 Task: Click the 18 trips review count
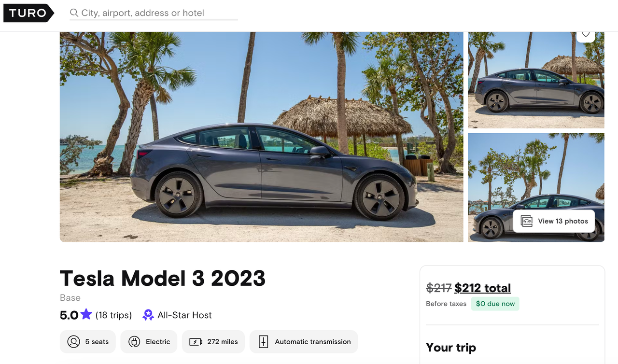[x=113, y=315]
